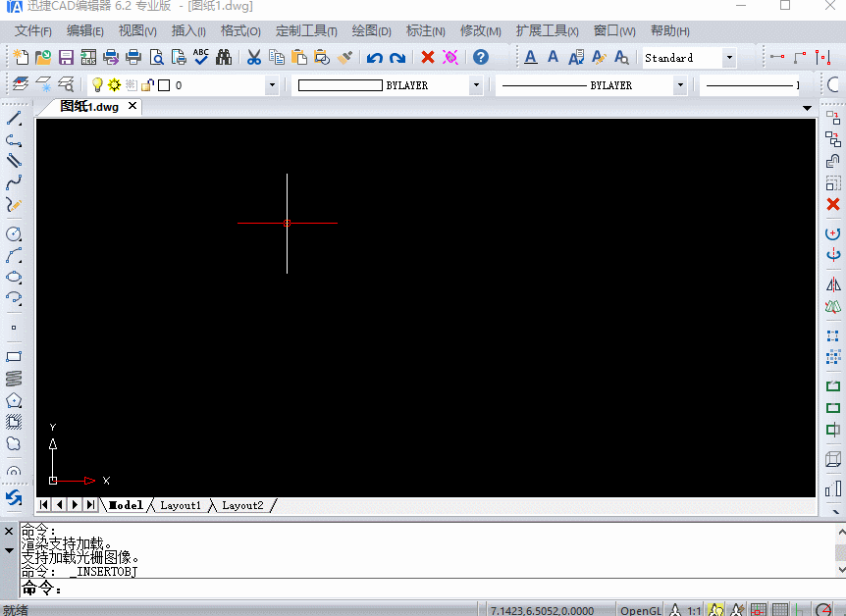Select the Line tool in left toolbar
The width and height of the screenshot is (846, 616).
14,118
